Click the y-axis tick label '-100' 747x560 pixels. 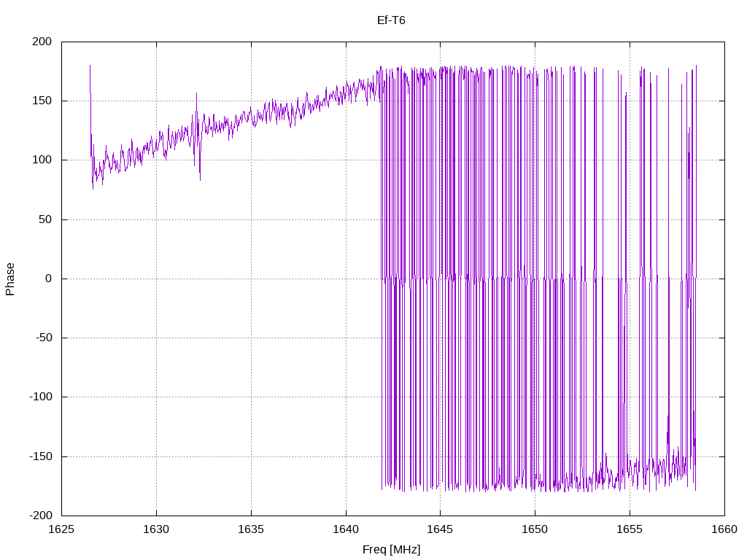coord(41,397)
